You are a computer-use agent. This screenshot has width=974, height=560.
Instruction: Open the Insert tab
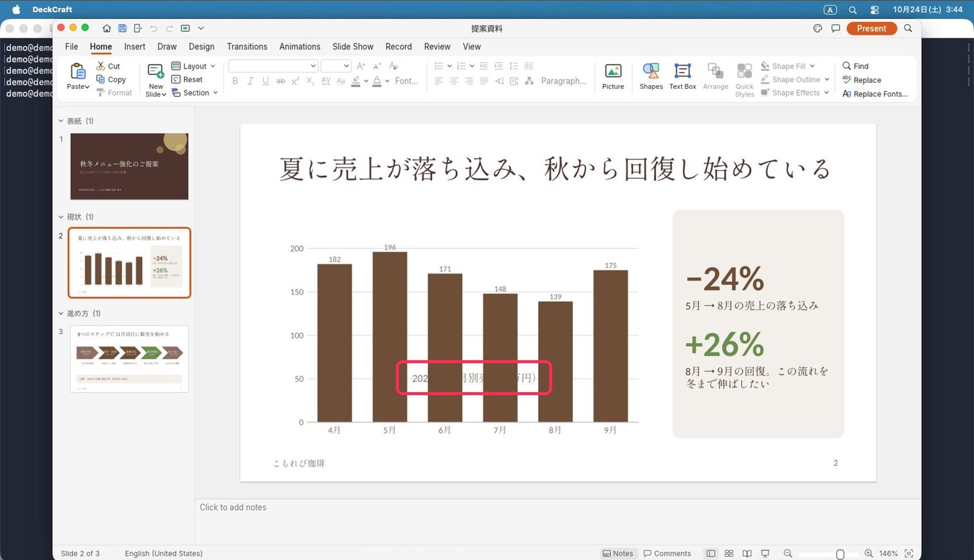pyautogui.click(x=135, y=46)
